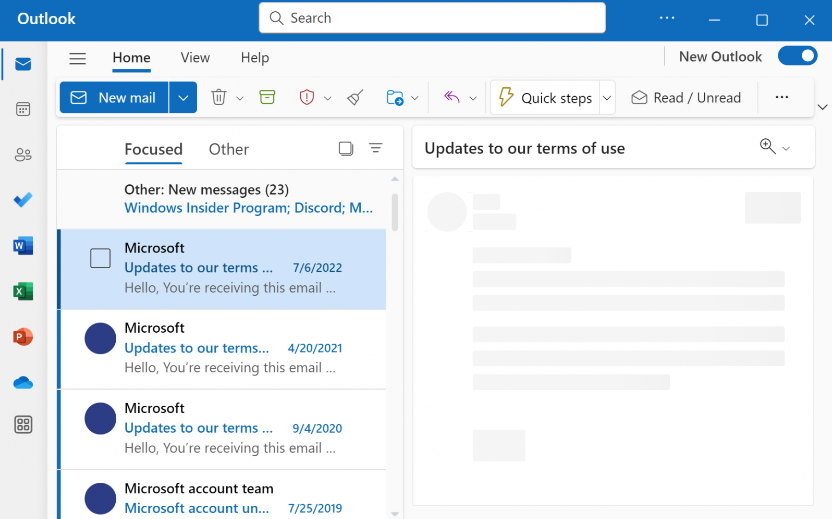Open the People contacts icon
832x519 pixels.
coord(23,155)
